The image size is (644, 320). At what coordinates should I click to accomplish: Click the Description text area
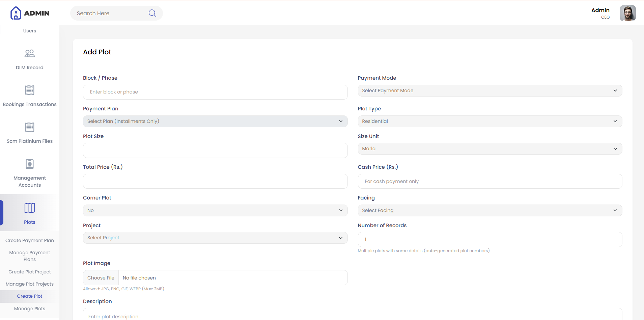(x=353, y=314)
